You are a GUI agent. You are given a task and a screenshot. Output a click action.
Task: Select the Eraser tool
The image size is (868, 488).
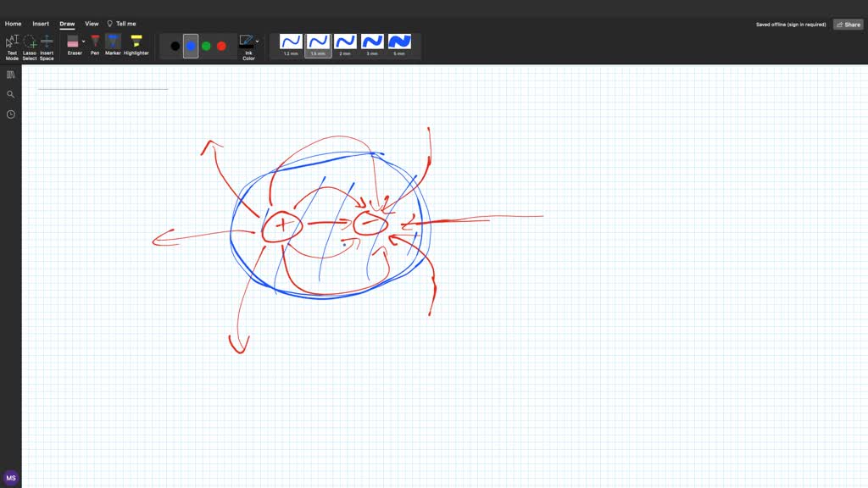click(75, 42)
